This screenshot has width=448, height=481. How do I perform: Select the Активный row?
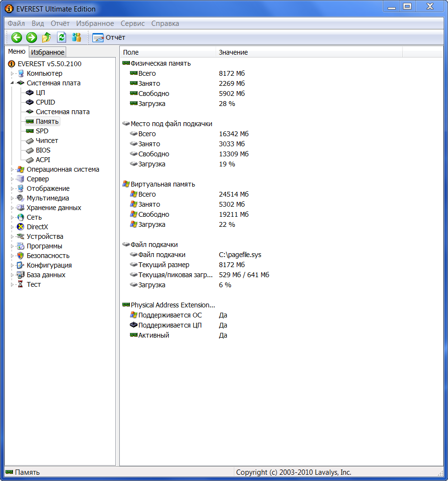click(x=178, y=335)
